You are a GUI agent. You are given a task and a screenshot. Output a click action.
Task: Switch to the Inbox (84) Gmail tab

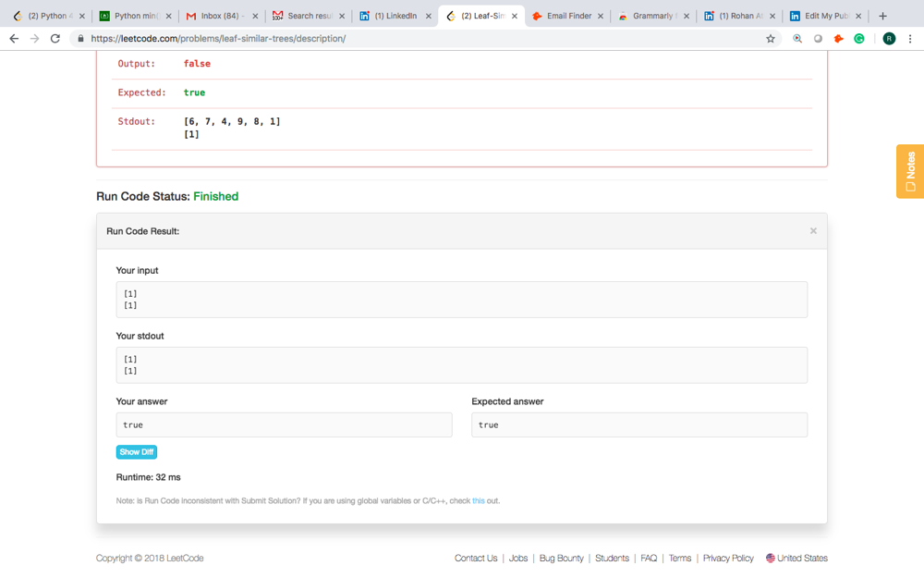(220, 16)
